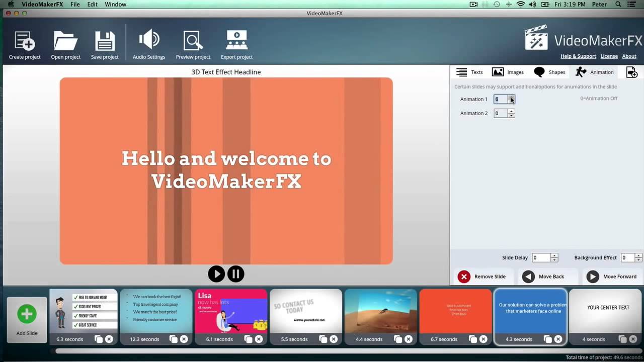Duplicate the 6.7 seconds slide
The height and width of the screenshot is (362, 644).
pos(473,339)
